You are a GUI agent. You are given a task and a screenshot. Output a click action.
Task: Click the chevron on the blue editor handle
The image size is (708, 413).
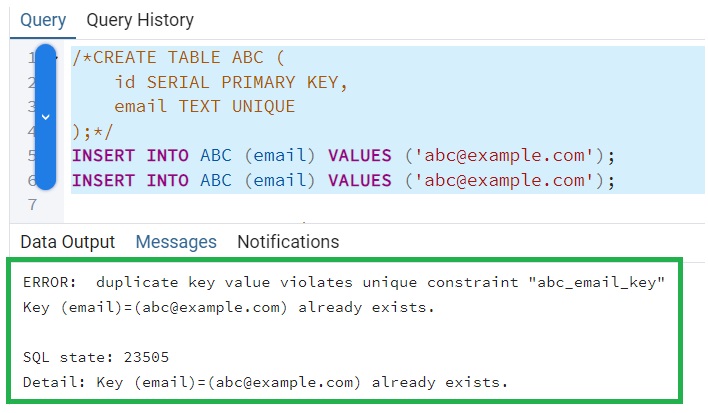click(x=45, y=116)
